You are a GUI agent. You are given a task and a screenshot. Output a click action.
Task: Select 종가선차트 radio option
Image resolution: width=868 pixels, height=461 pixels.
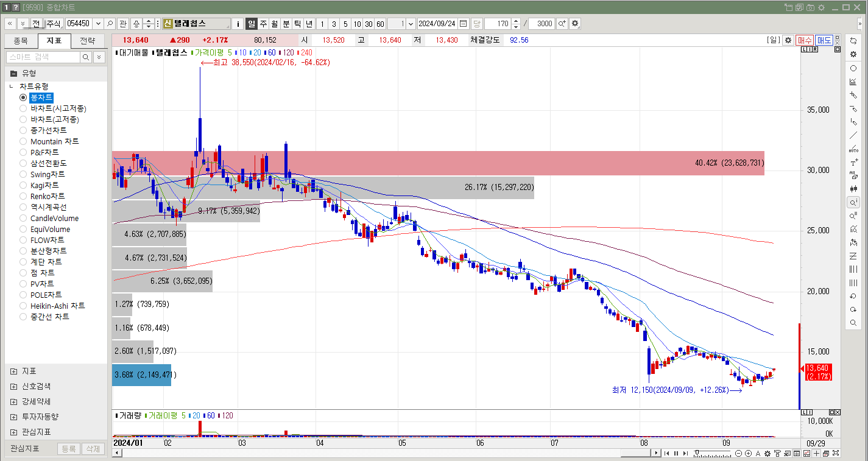(23, 130)
